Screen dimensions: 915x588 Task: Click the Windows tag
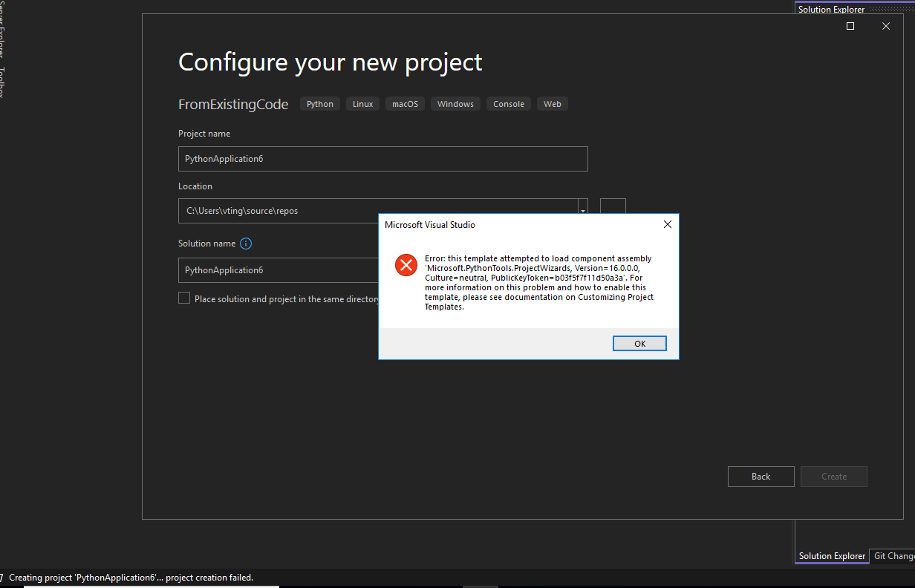(x=455, y=104)
